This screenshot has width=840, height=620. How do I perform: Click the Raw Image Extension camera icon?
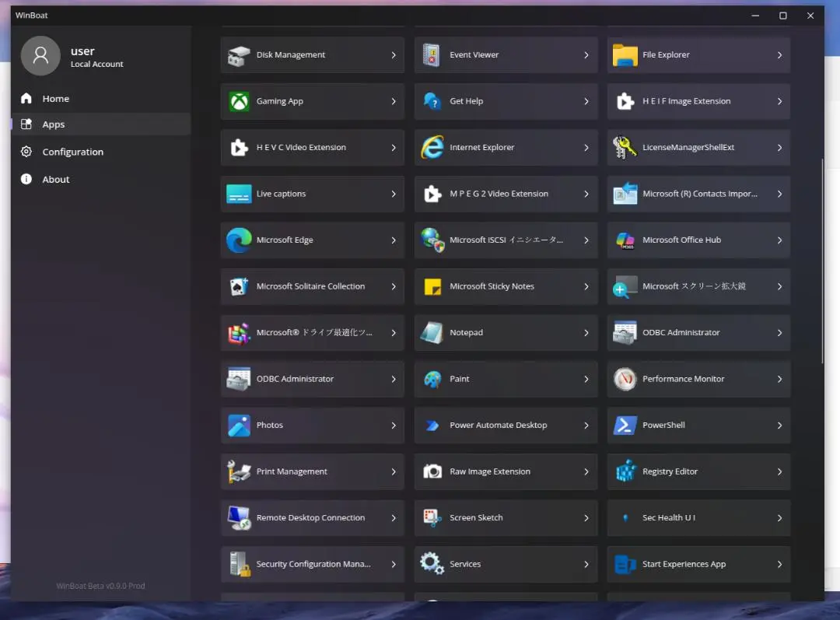(x=432, y=471)
